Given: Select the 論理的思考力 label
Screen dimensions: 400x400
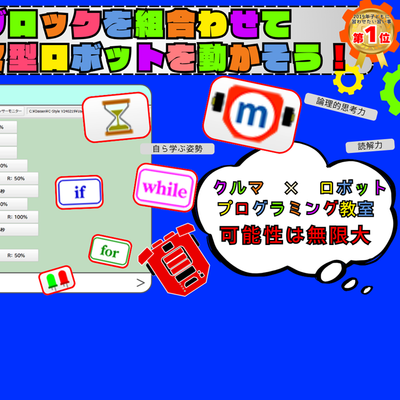Looking at the screenshot, I should point(341,107).
